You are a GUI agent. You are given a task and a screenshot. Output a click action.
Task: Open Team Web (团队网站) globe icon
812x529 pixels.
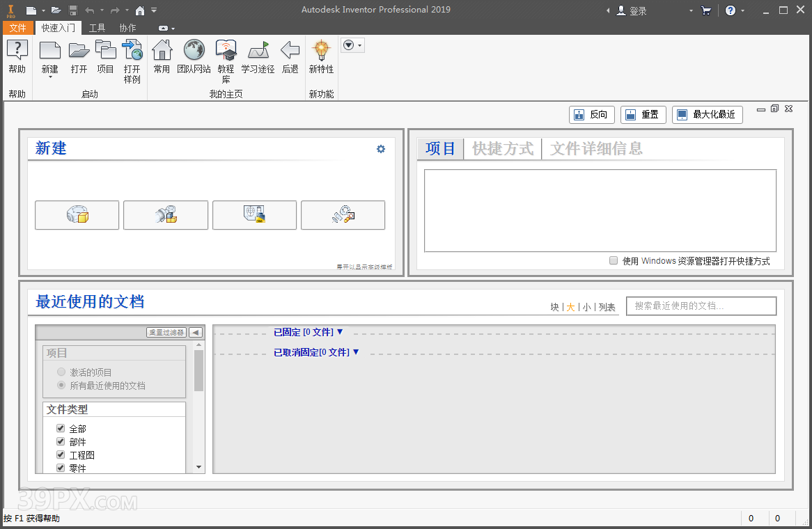[x=194, y=51]
